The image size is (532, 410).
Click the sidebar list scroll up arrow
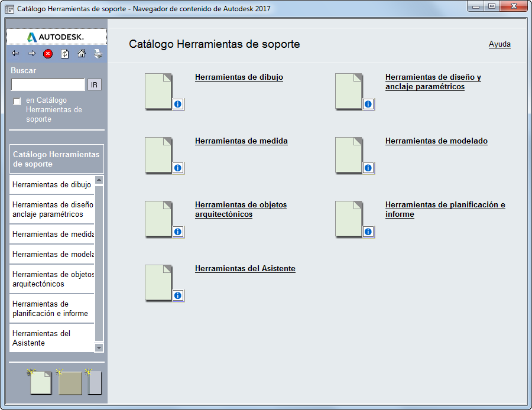click(99, 180)
